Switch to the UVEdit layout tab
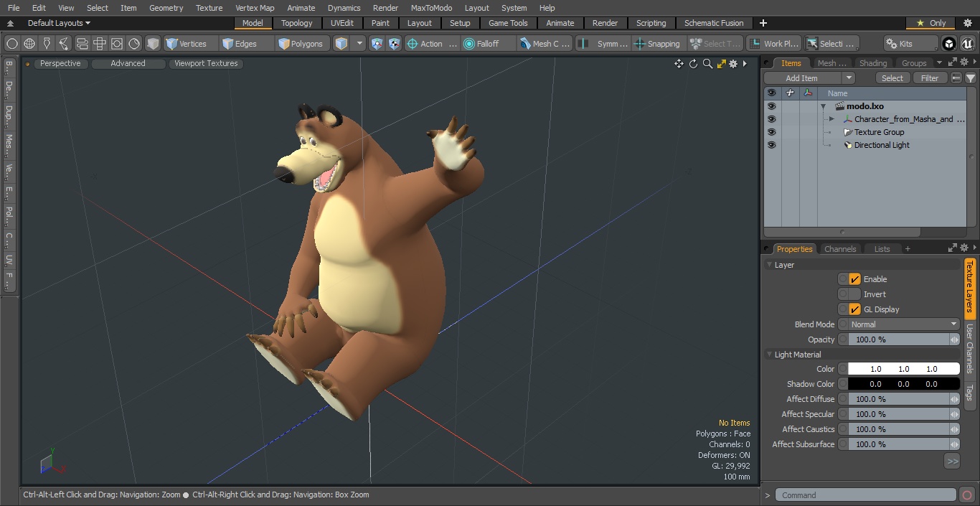980x506 pixels. (x=342, y=23)
